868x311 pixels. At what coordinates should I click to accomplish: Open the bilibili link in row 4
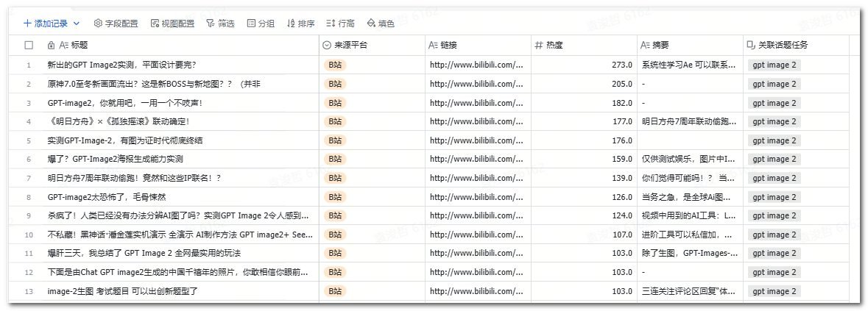476,121
